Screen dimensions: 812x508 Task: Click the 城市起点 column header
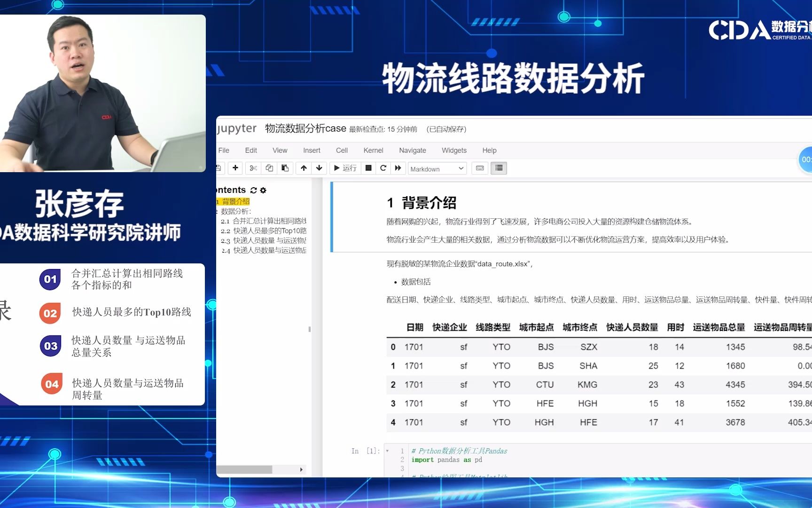pyautogui.click(x=536, y=327)
